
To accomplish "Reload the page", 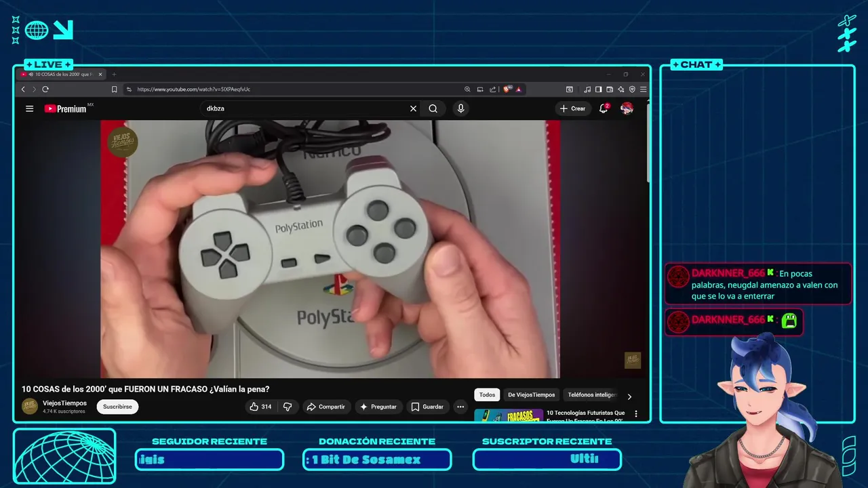I will pyautogui.click(x=45, y=89).
